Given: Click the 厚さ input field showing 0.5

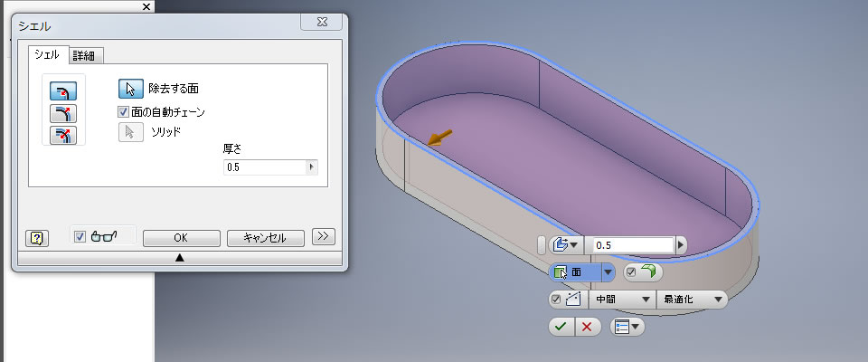Looking at the screenshot, I should tap(265, 167).
